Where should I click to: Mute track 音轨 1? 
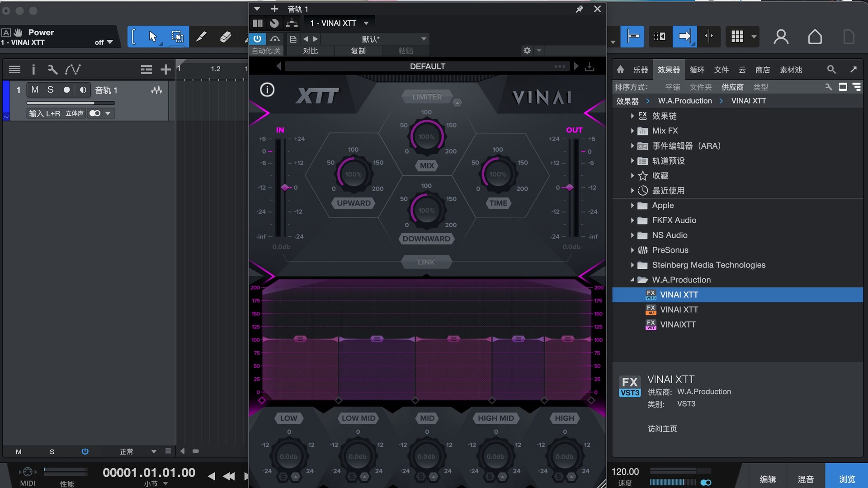click(x=35, y=90)
